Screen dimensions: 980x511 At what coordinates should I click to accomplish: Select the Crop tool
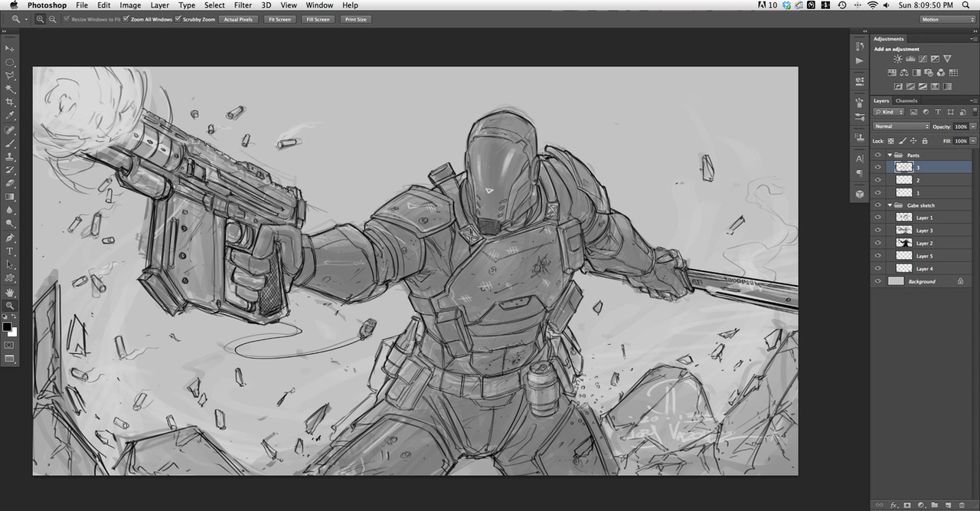[10, 102]
